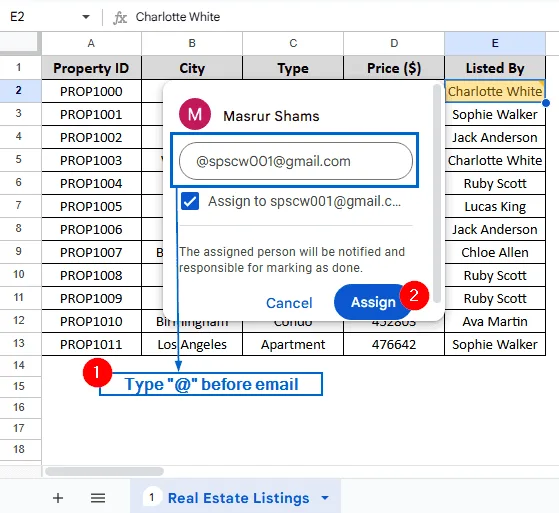This screenshot has width=559, height=513.
Task: Select Ruby Scott cell in row 6
Action: point(495,183)
